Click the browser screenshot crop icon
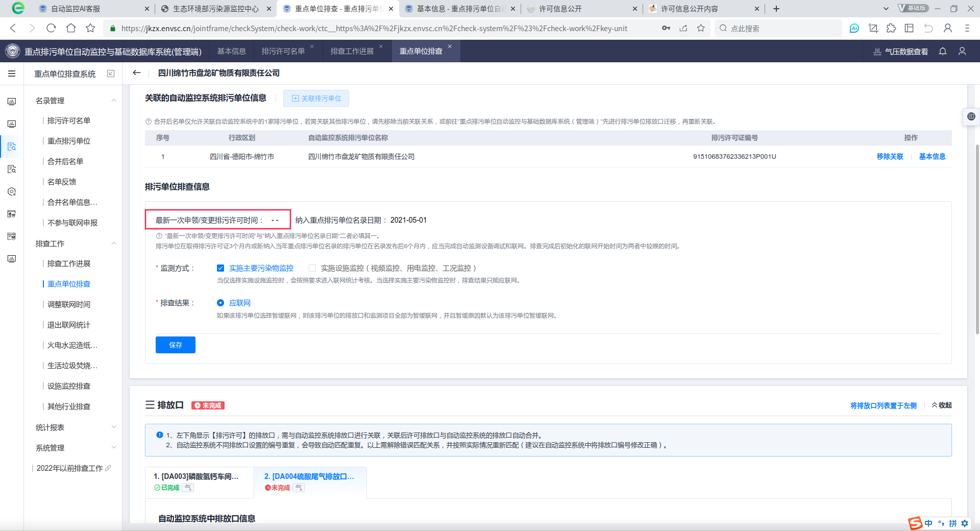 click(873, 28)
